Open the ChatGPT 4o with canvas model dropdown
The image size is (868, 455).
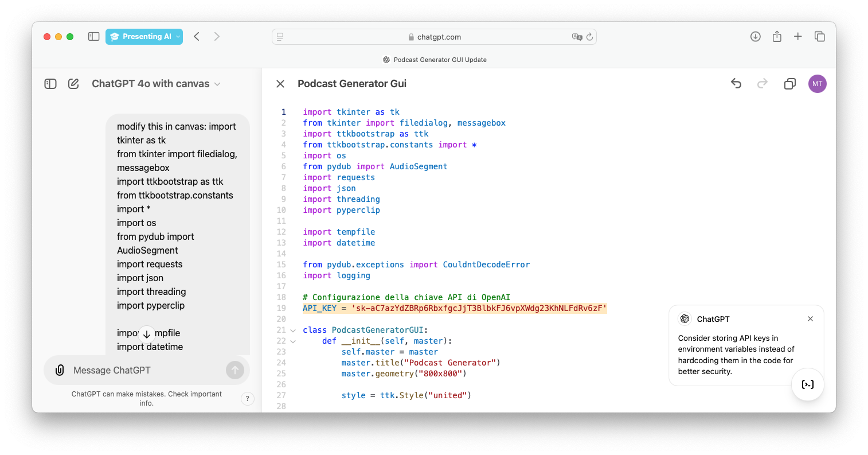[x=156, y=84]
